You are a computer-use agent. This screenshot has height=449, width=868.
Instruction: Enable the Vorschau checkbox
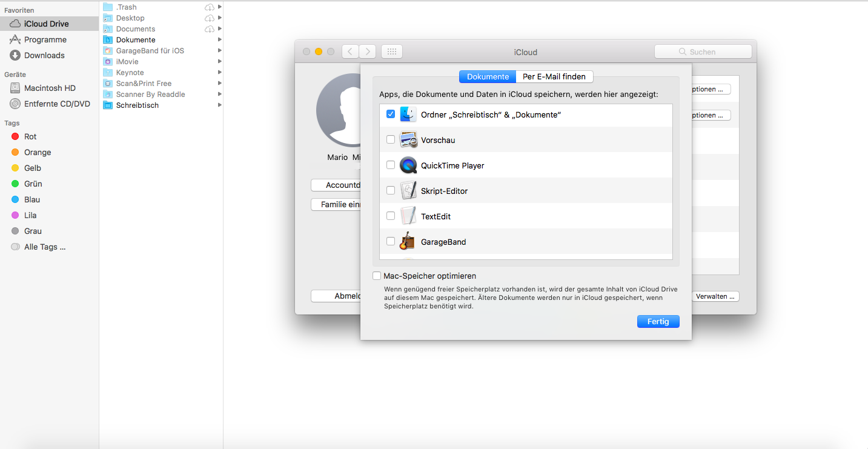click(x=391, y=140)
